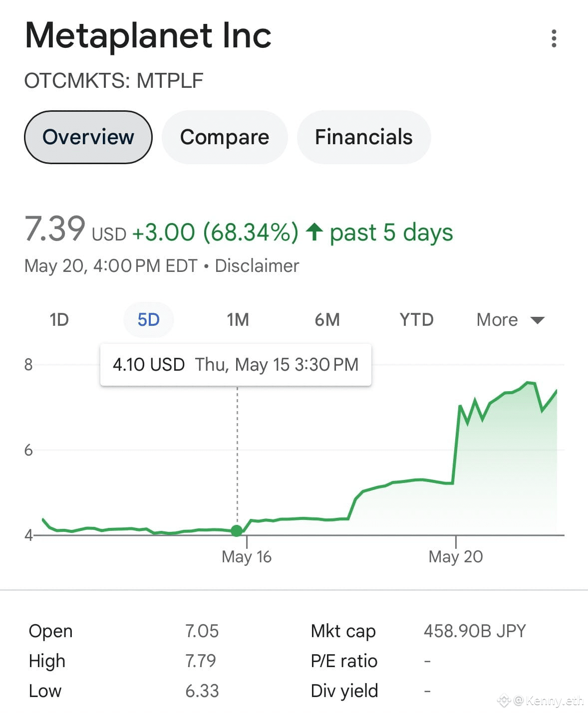Click the Div yield label
This screenshot has width=588, height=713.
pyautogui.click(x=344, y=691)
